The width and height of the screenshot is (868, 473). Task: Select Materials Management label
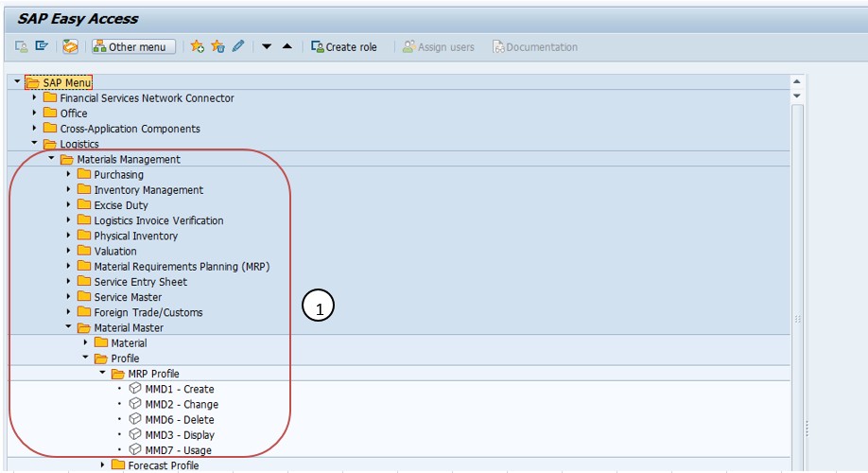point(129,160)
